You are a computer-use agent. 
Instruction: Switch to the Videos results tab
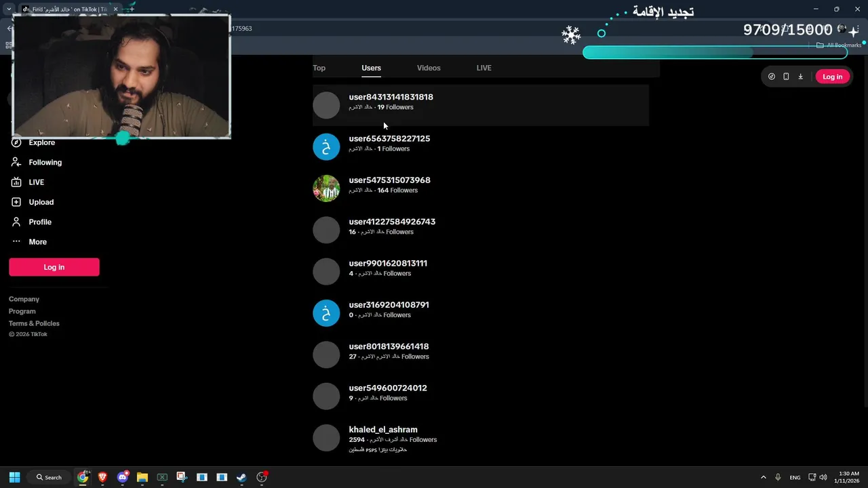pos(429,68)
